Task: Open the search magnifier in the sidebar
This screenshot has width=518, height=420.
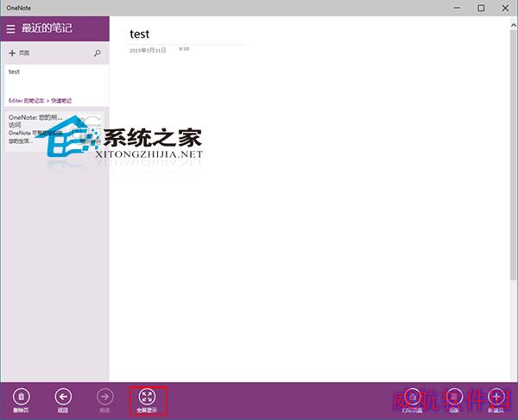Action: click(97, 53)
